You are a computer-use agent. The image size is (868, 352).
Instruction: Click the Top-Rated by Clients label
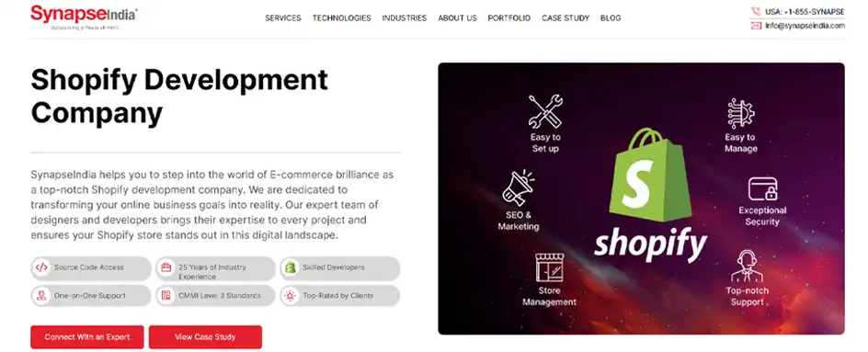(337, 296)
